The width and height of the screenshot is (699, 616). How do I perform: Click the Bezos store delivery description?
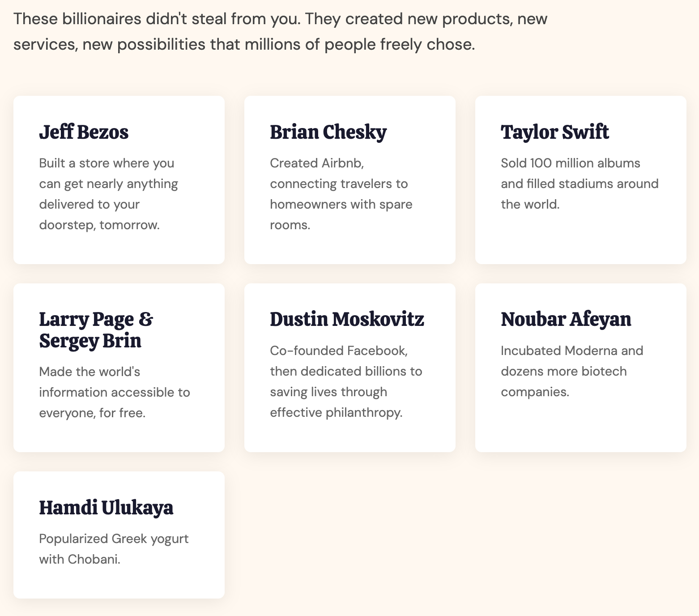click(x=108, y=194)
